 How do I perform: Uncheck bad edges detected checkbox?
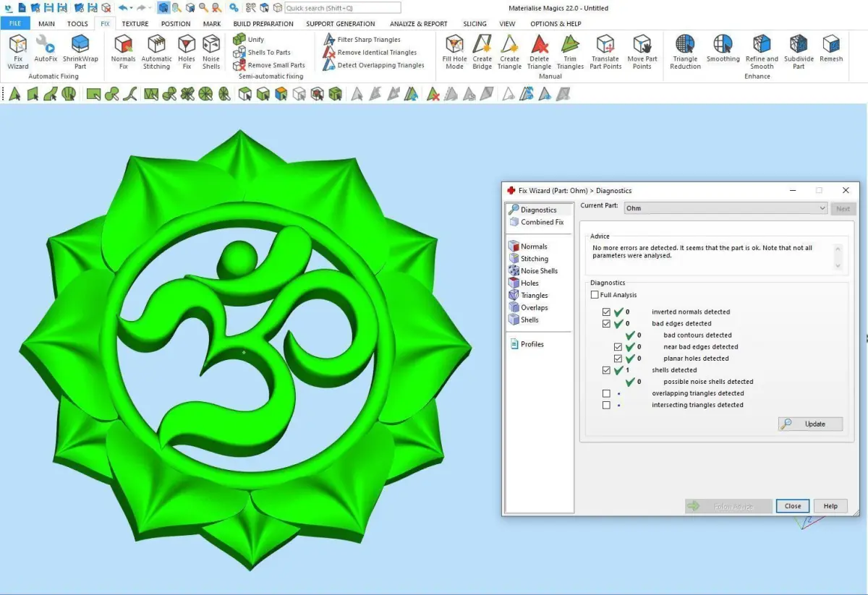point(606,324)
